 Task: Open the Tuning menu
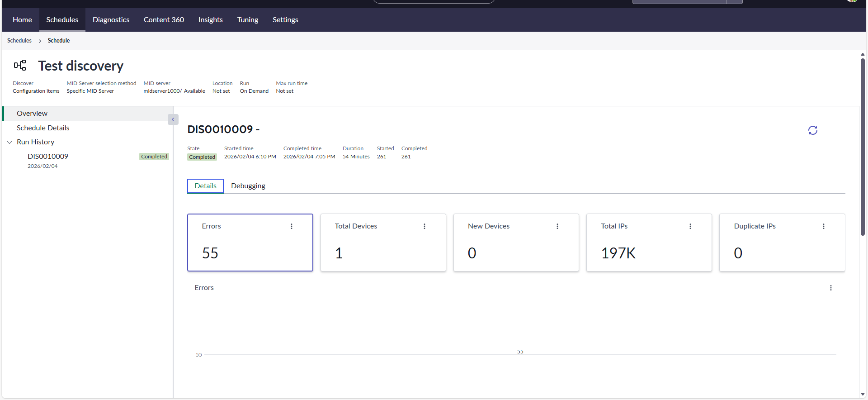[x=248, y=20]
